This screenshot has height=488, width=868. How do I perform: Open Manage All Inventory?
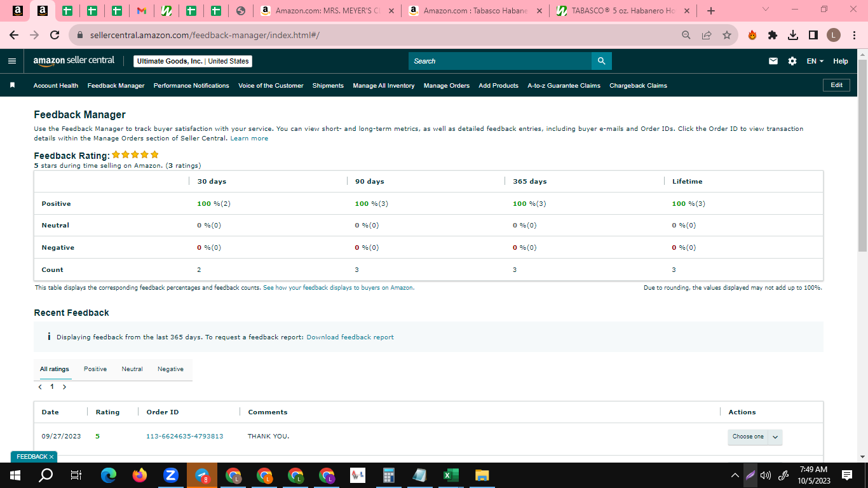(x=384, y=85)
